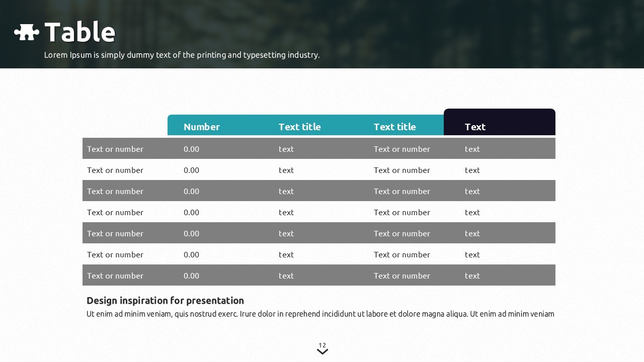Select the large "Table" slide title
Viewport: 644px width, 362px height.
(80, 32)
